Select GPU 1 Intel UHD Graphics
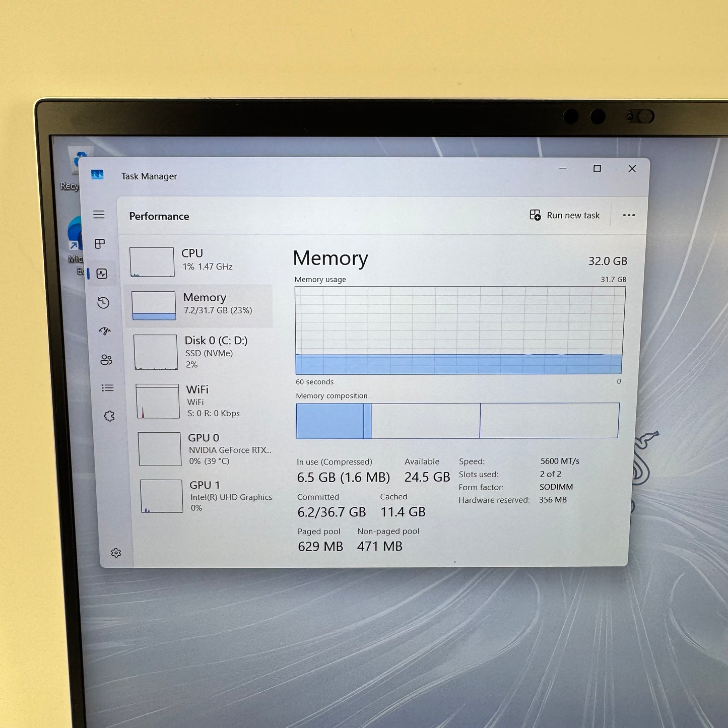 pos(208,496)
